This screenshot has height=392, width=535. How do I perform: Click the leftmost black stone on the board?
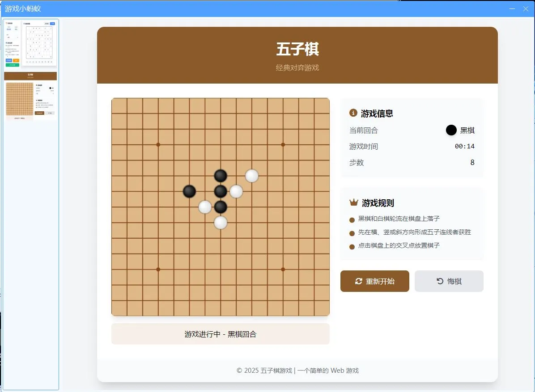189,191
